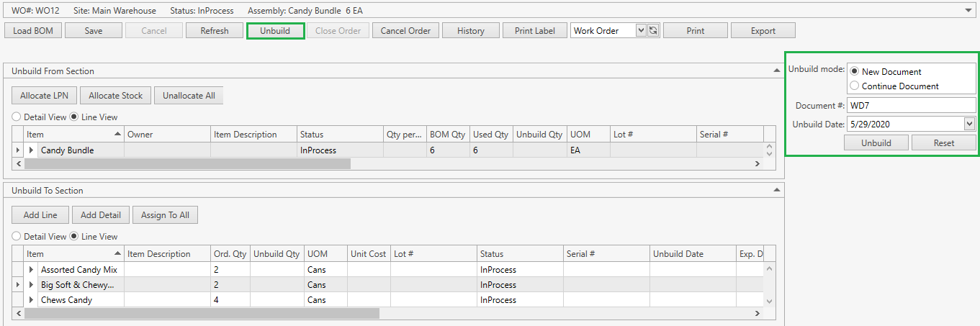
Task: Collapse the Unbuild From Section panel
Action: (776, 71)
